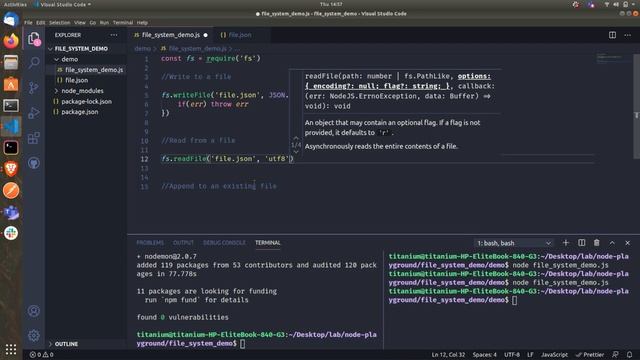The width and height of the screenshot is (640, 360).
Task: Open the Extensions view
Action: point(34,138)
